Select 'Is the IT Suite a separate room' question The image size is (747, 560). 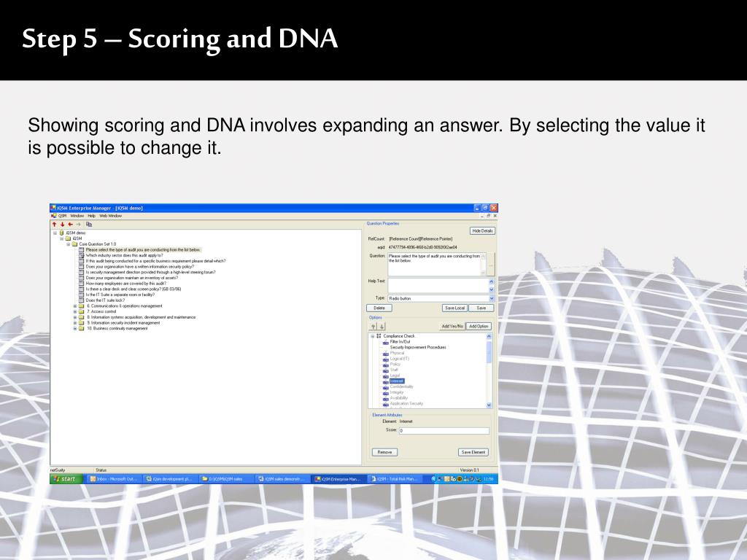pyautogui.click(x=120, y=295)
